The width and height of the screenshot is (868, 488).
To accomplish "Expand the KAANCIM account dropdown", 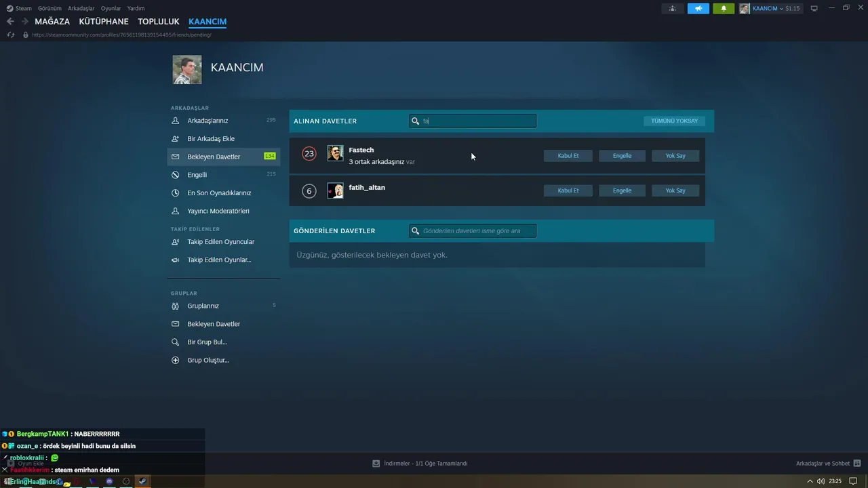I will (770, 8).
